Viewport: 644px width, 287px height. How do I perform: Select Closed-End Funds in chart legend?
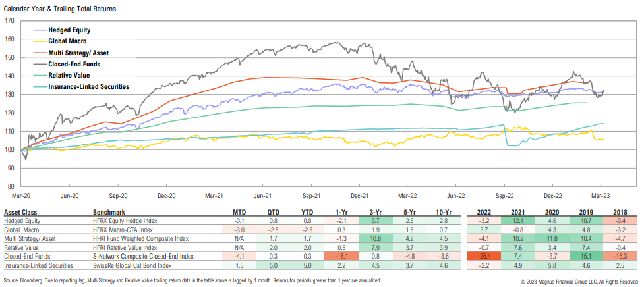(76, 64)
